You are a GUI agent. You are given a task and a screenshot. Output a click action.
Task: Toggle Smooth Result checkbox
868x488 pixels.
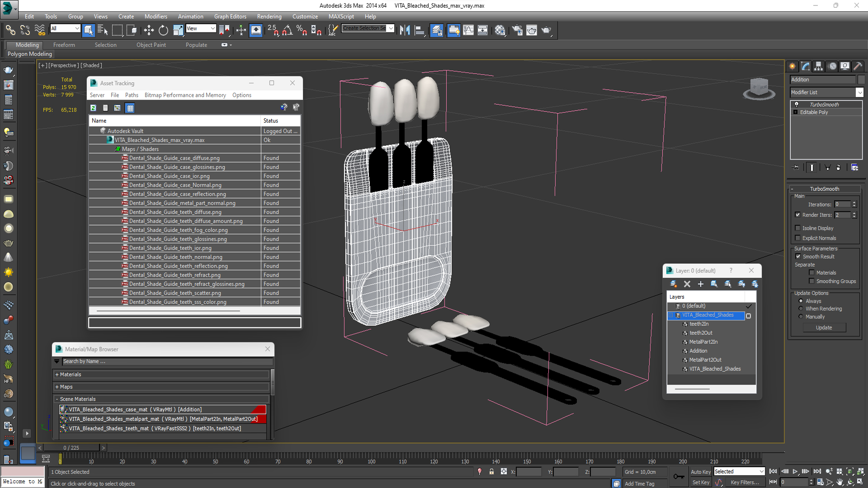798,256
